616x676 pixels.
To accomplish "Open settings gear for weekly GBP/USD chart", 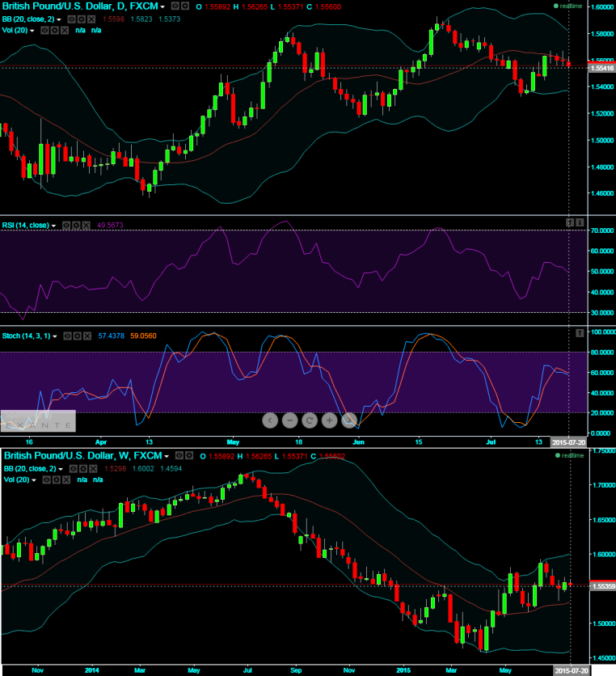I will [x=189, y=456].
